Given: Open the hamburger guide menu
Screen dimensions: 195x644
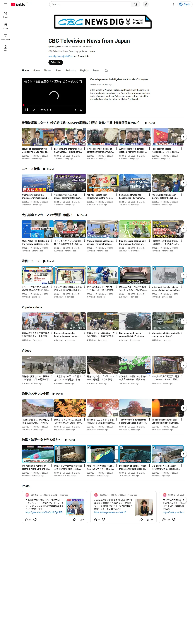Looking at the screenshot, I should 5,4.
